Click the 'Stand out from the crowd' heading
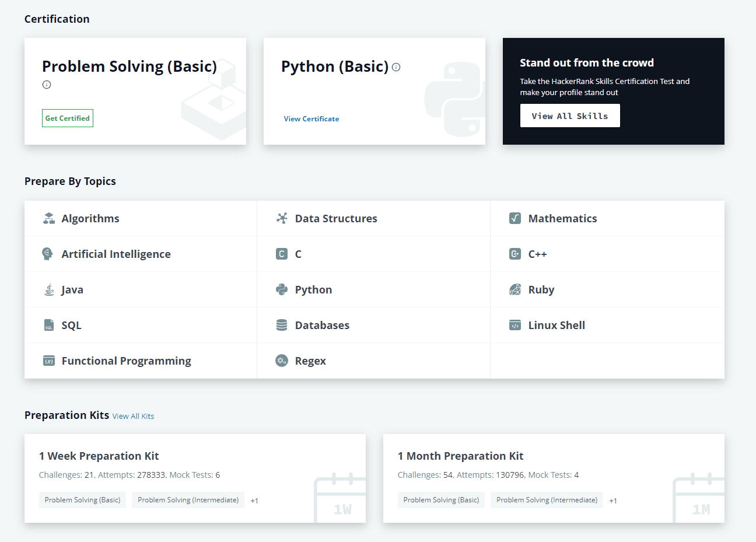The height and width of the screenshot is (542, 756). [x=587, y=62]
